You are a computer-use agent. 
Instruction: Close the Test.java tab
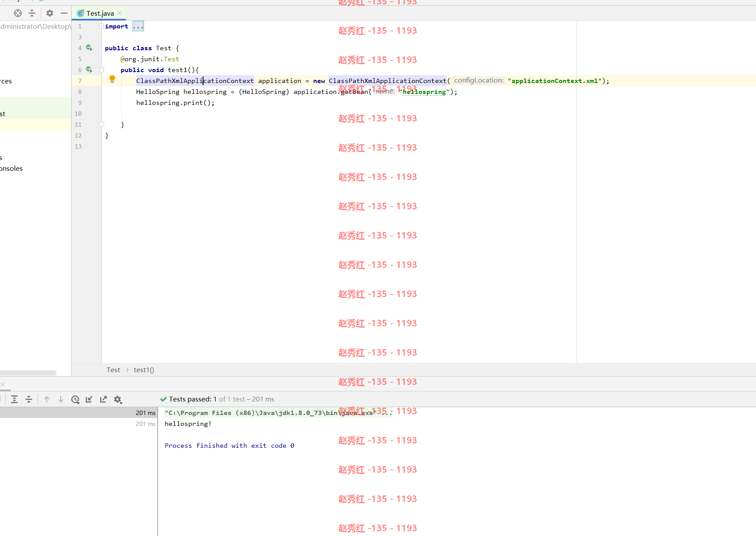(119, 13)
